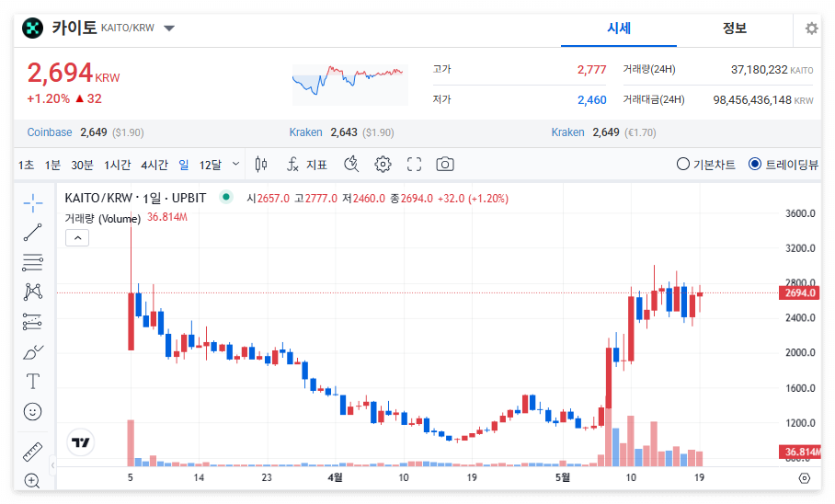Switch to the 정보 tab
The width and height of the screenshot is (835, 504).
click(735, 29)
